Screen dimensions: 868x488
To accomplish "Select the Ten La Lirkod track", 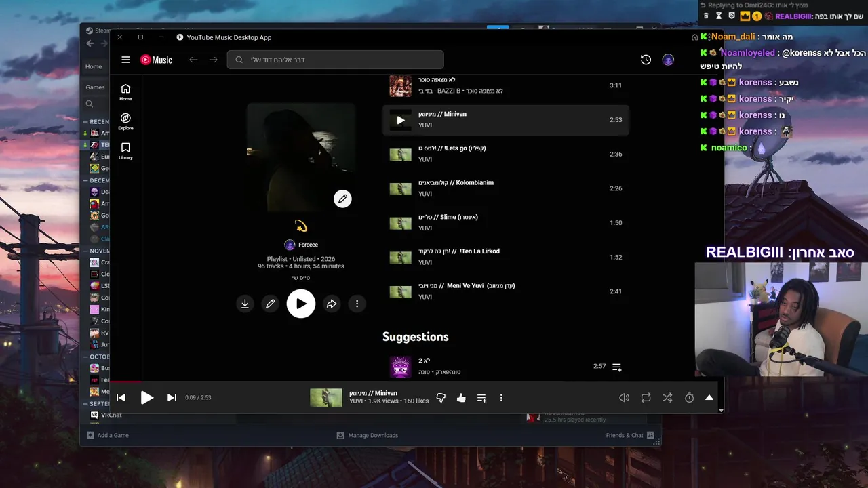I will tap(506, 257).
